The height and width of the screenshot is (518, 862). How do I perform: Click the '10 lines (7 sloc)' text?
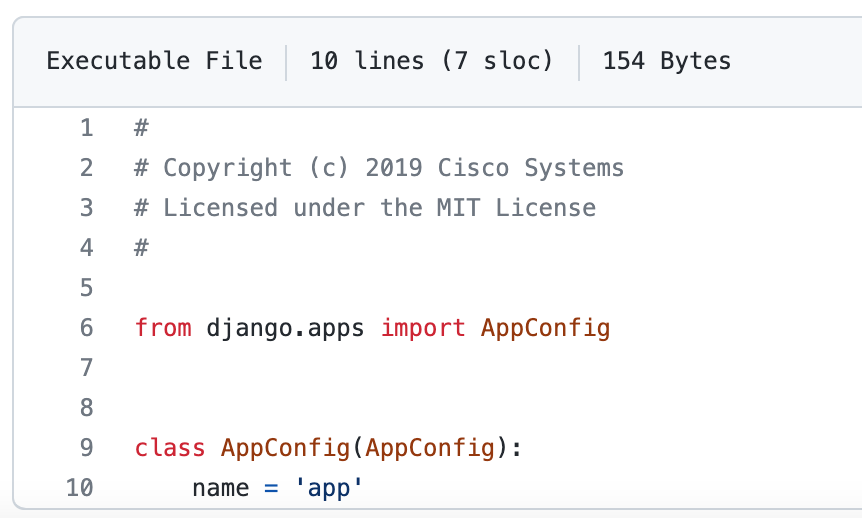(431, 61)
